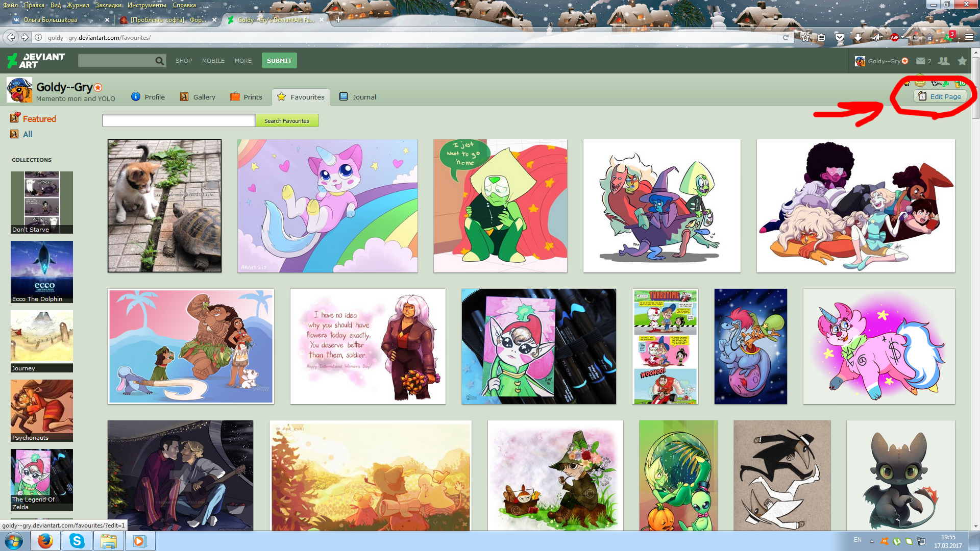Open the pink unicorn cat artwork

point(327,206)
